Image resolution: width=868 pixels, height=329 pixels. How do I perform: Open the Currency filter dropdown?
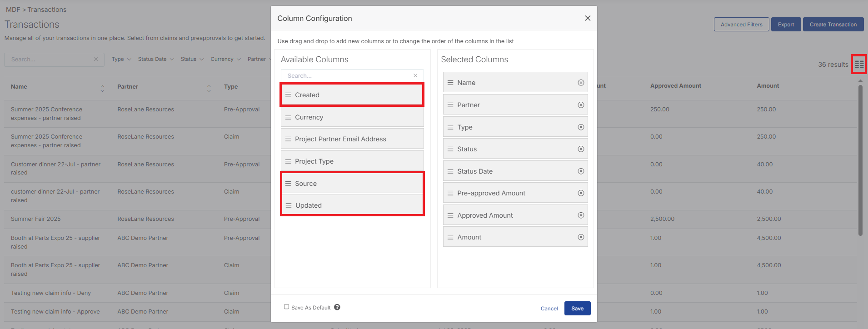[x=225, y=59]
